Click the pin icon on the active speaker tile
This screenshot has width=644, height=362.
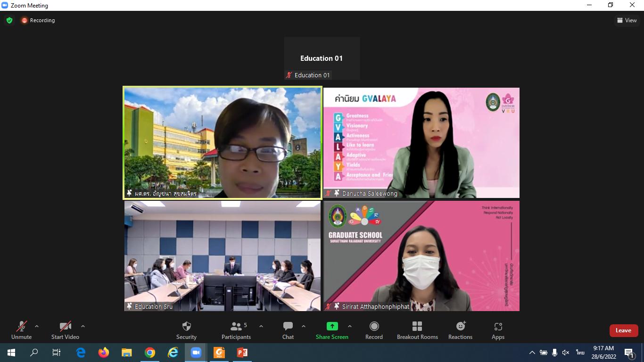pyautogui.click(x=129, y=193)
